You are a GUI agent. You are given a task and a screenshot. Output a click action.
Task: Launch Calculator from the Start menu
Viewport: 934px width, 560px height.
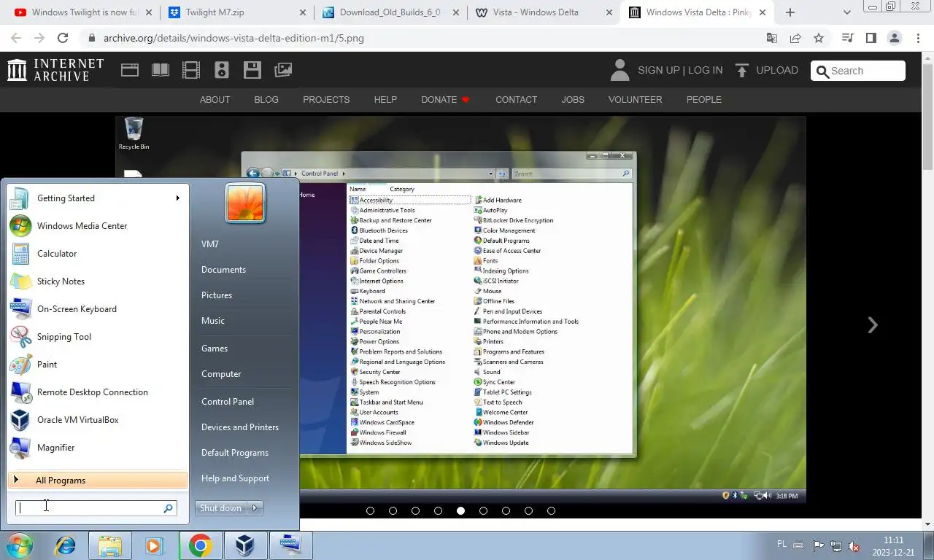pos(98,254)
